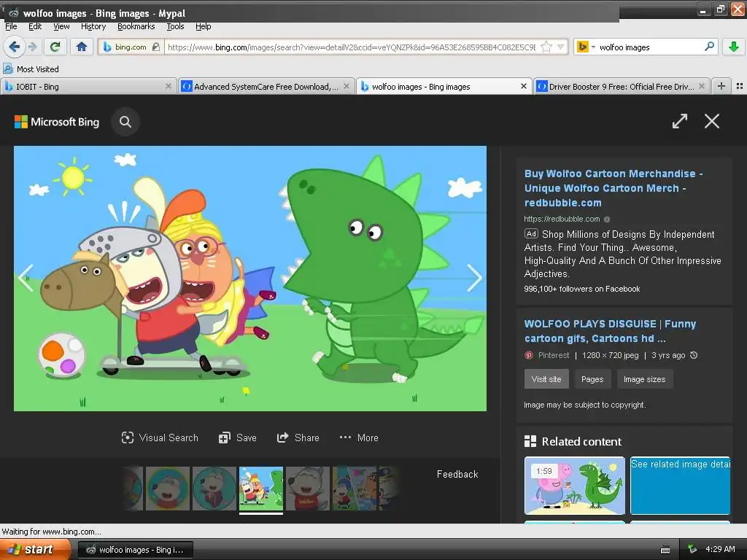Open the Windows Start menu
This screenshot has height=560, width=747.
pos(34,550)
